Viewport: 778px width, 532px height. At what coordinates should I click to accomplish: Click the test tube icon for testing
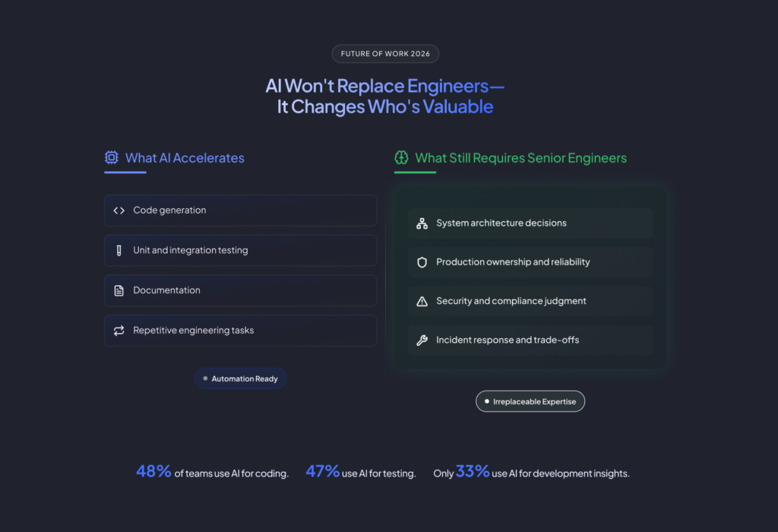coord(119,251)
